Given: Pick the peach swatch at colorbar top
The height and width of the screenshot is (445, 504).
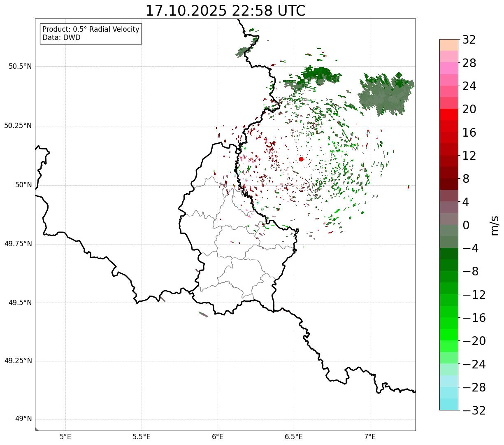Looking at the screenshot, I should 448,44.
